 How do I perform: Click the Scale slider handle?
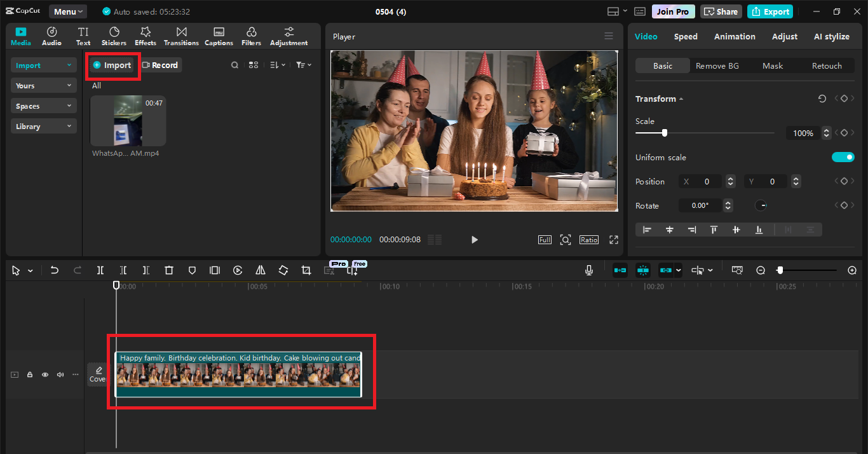(x=665, y=133)
